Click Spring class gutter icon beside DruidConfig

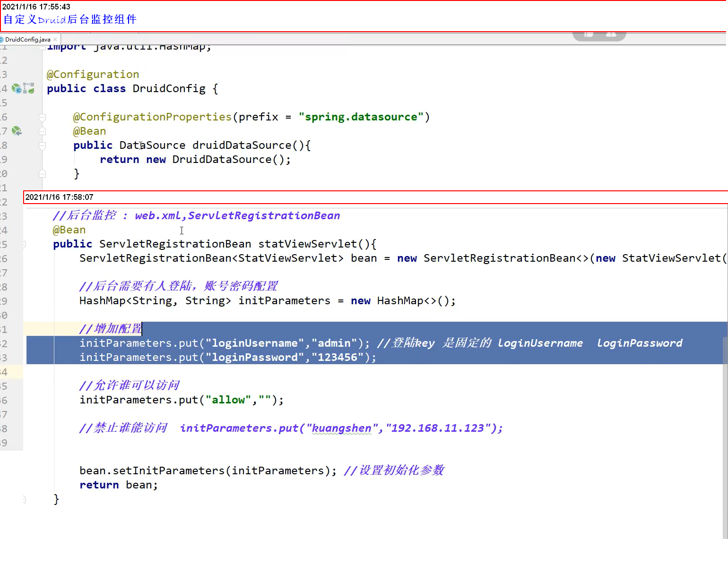[17, 88]
